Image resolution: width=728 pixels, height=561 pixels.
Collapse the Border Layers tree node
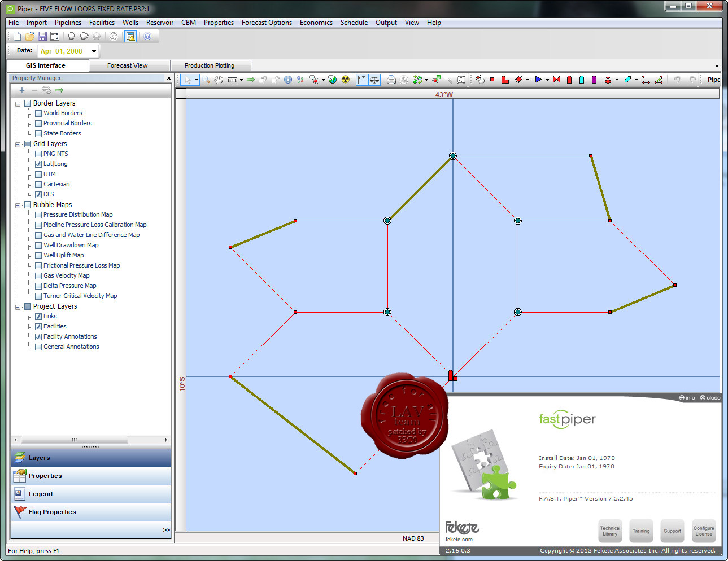(18, 104)
